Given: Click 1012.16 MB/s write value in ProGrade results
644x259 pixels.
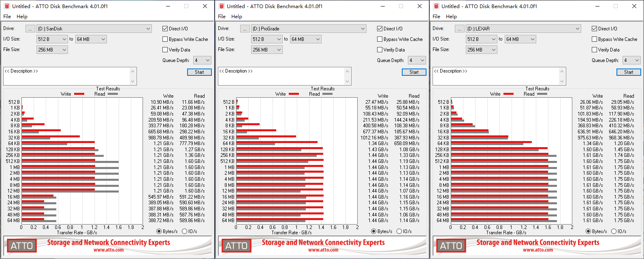Looking at the screenshot, I should tap(376, 138).
